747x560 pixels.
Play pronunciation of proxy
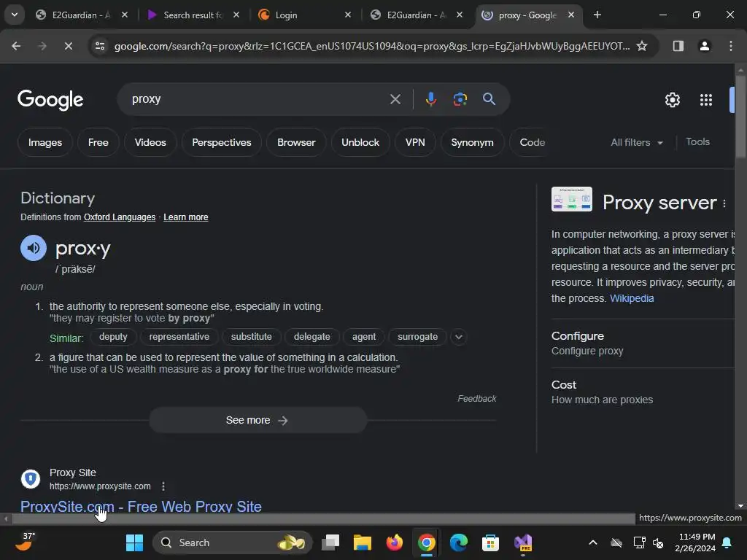tap(34, 248)
